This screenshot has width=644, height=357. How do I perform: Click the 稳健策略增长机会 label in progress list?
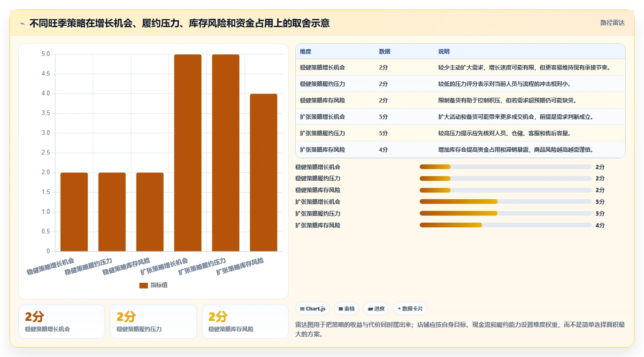click(x=318, y=167)
